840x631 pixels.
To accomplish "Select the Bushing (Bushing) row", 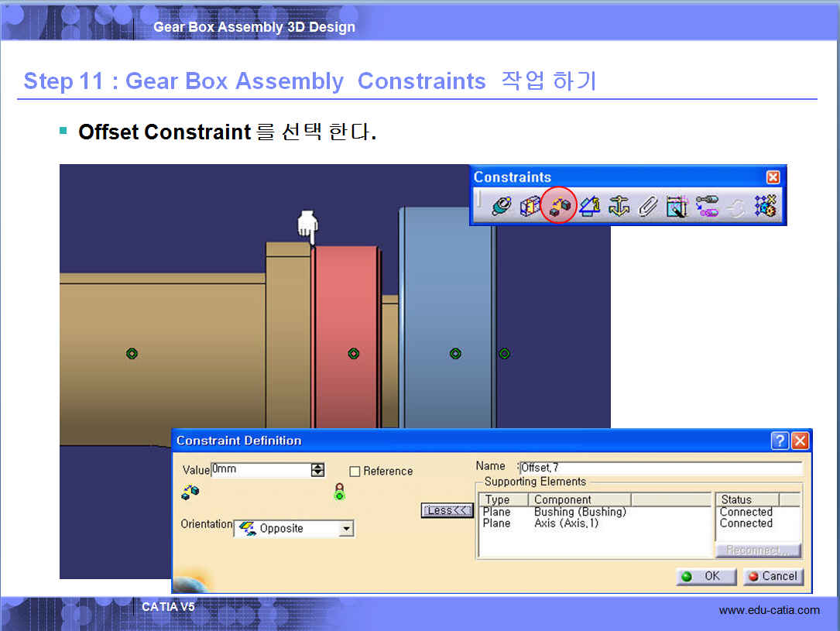I will (x=580, y=512).
